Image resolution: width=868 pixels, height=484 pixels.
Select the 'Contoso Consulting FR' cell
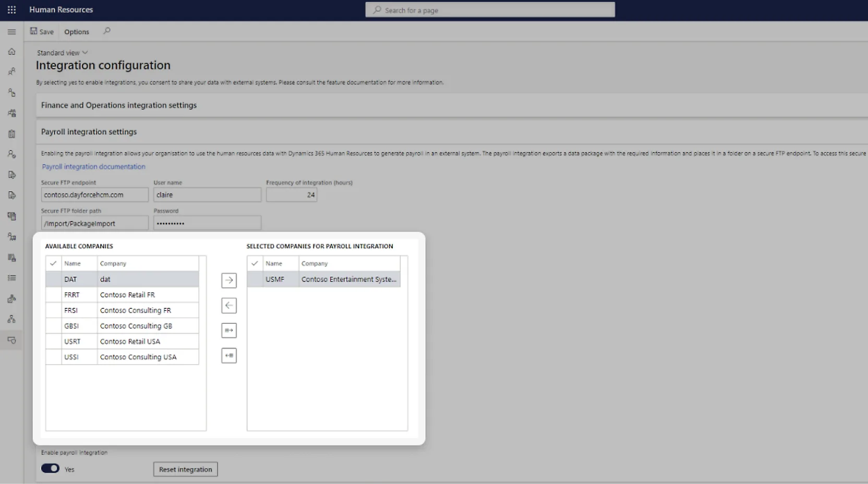tap(148, 310)
